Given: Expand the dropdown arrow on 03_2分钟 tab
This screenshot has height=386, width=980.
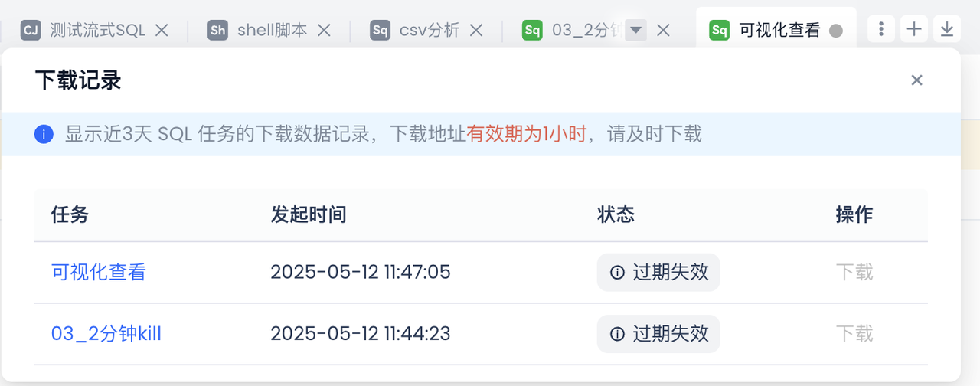Looking at the screenshot, I should (636, 30).
